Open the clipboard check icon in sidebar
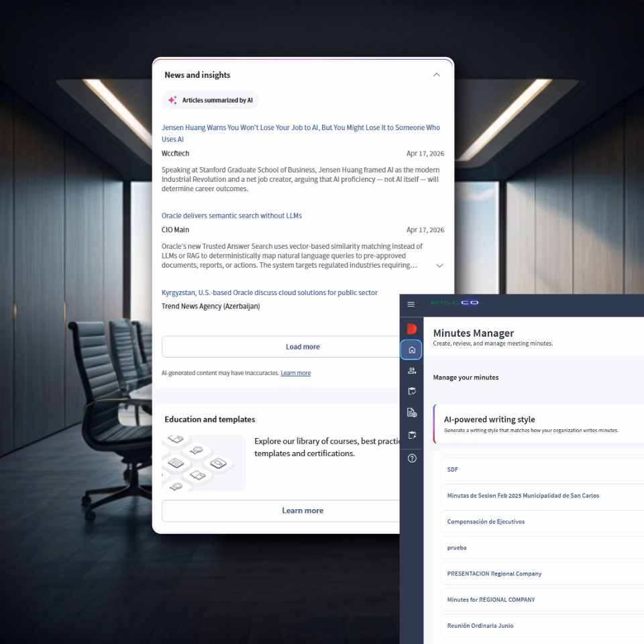 pyautogui.click(x=411, y=391)
